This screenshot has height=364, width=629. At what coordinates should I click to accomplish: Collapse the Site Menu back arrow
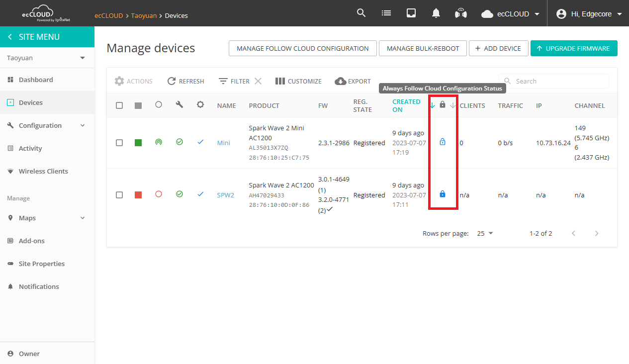pos(10,37)
